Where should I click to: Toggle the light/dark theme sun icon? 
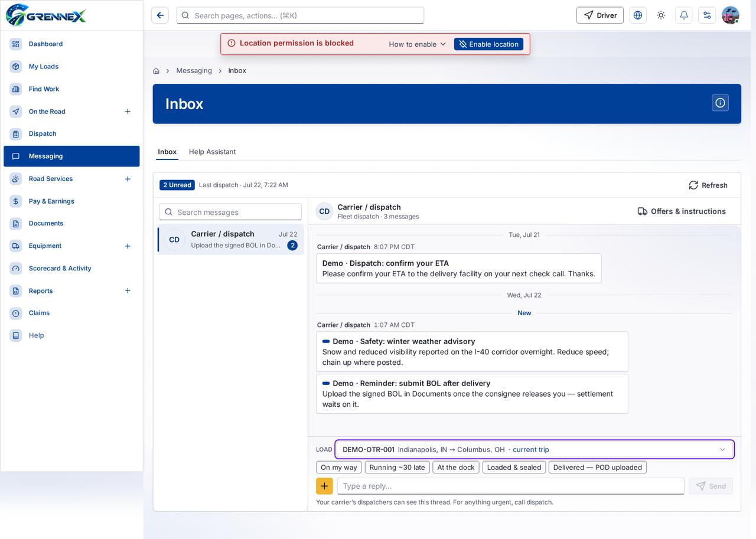[661, 15]
